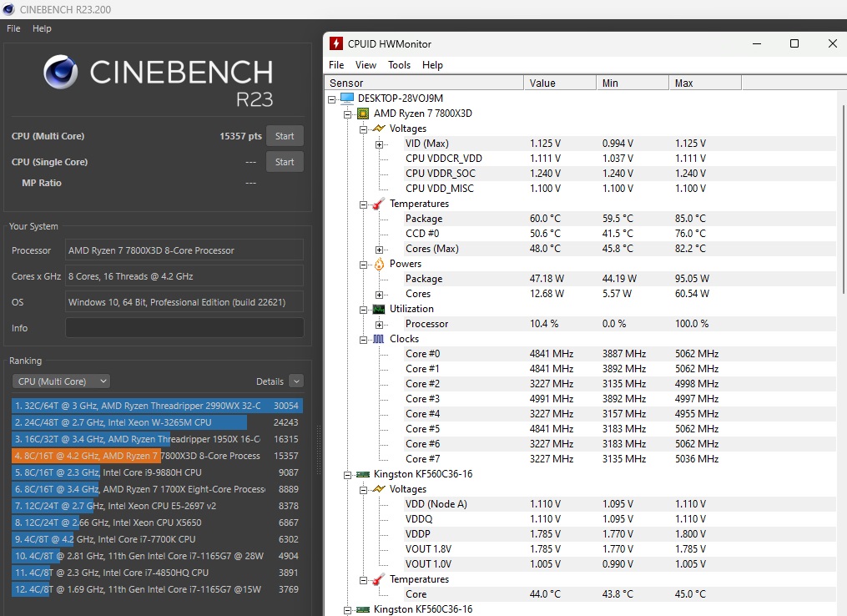Collapse the CPU Voltages section

tap(364, 129)
